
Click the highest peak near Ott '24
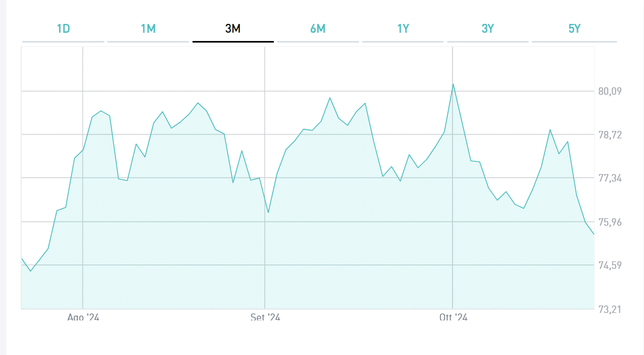(x=453, y=84)
